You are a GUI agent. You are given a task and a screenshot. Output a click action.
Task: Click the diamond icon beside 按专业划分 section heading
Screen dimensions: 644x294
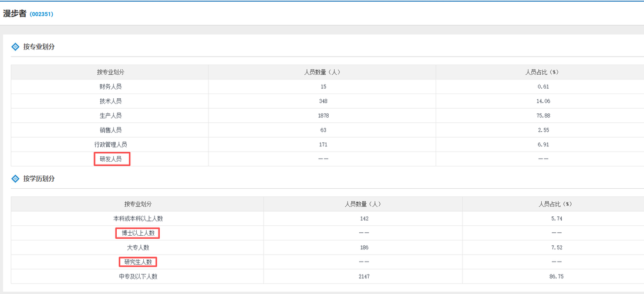pyautogui.click(x=15, y=46)
